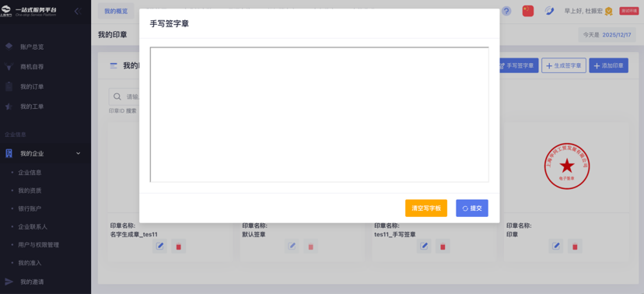Click the 一站式服务平台 logo

pyautogui.click(x=28, y=11)
